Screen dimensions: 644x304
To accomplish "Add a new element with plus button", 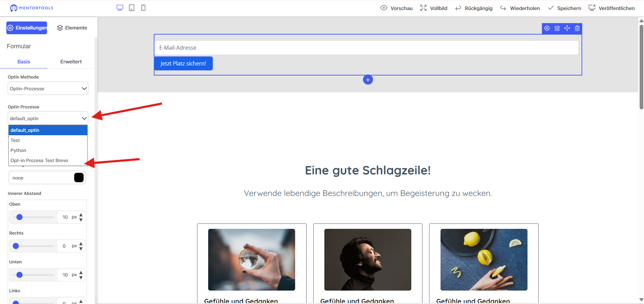I will click(x=368, y=80).
